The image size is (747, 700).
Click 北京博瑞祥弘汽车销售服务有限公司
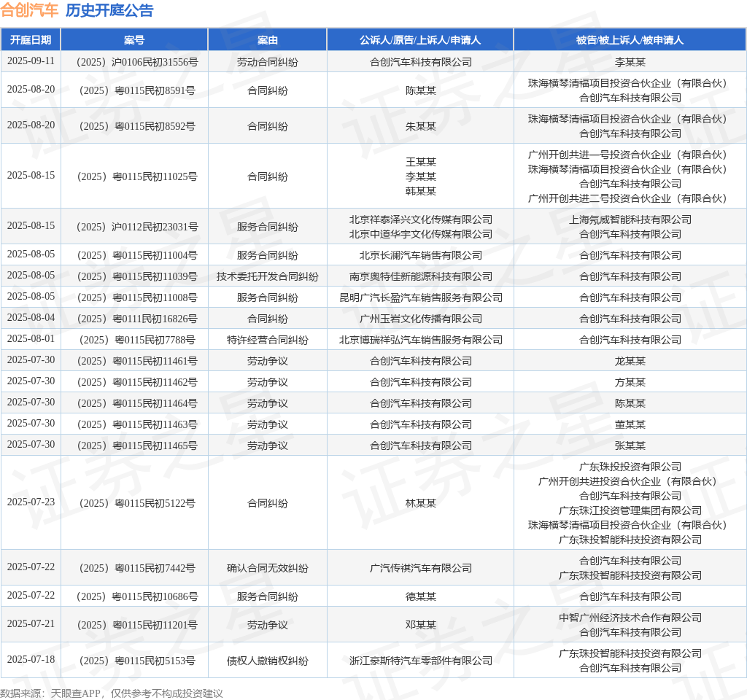[x=421, y=340]
